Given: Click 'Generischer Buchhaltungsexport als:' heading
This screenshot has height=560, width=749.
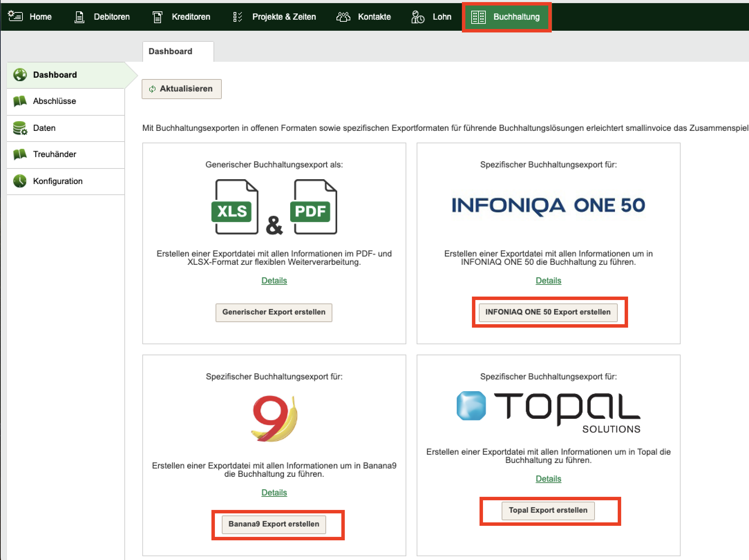Looking at the screenshot, I should click(x=274, y=165).
